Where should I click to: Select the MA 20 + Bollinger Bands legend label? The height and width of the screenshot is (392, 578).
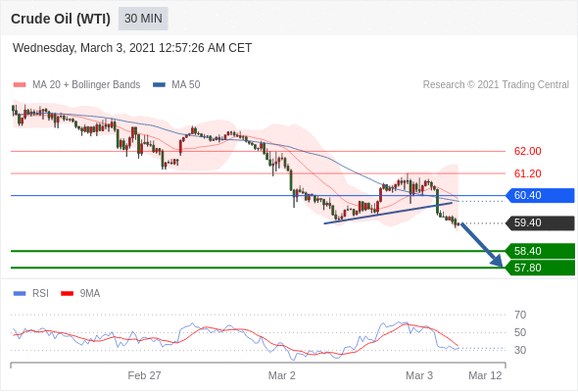coord(86,85)
